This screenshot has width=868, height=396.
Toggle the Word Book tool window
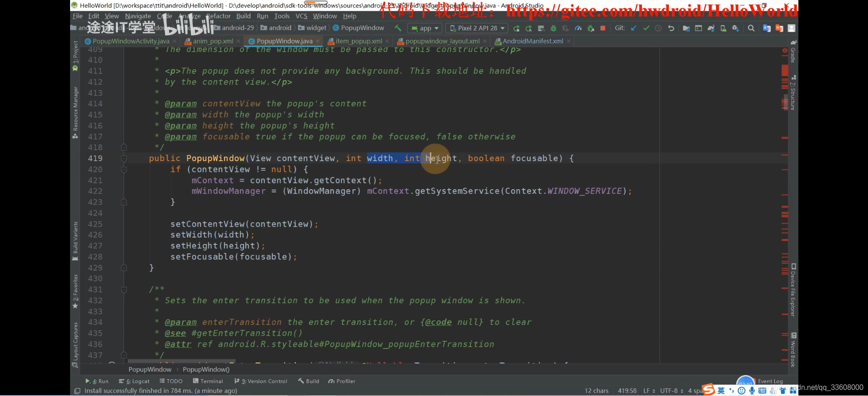click(x=793, y=350)
